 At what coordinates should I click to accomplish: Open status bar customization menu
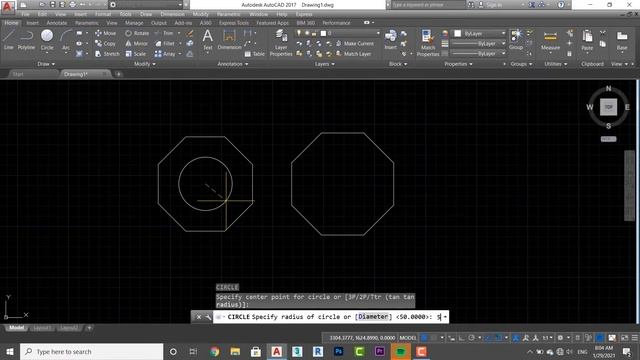tap(635, 338)
